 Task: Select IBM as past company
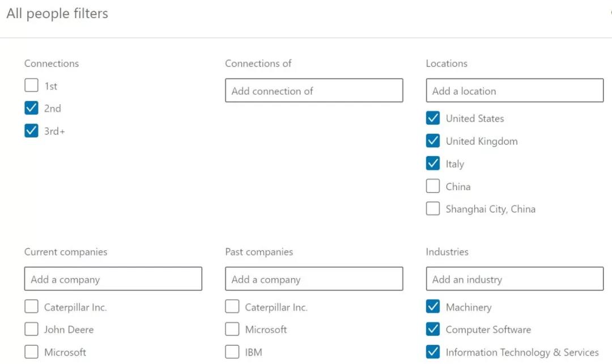coord(232,352)
